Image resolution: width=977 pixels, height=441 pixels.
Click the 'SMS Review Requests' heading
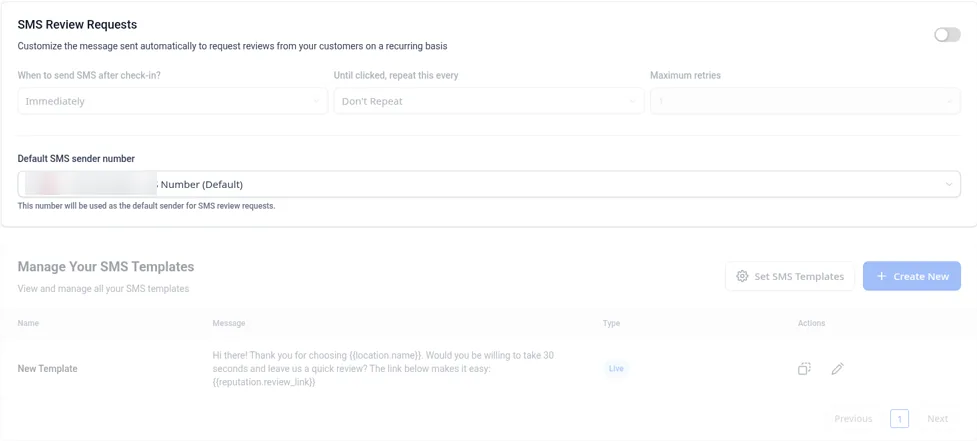pyautogui.click(x=77, y=25)
